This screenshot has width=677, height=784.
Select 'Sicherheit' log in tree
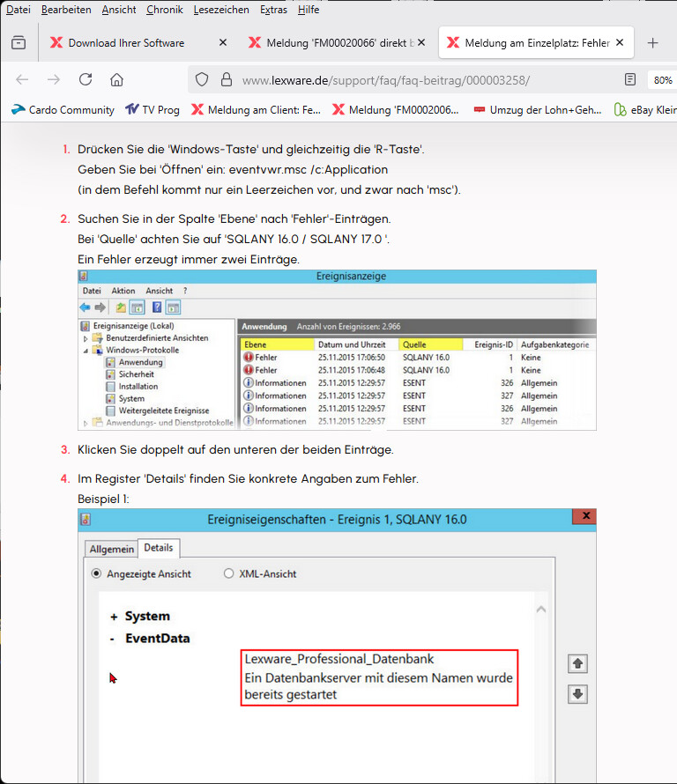(130, 374)
